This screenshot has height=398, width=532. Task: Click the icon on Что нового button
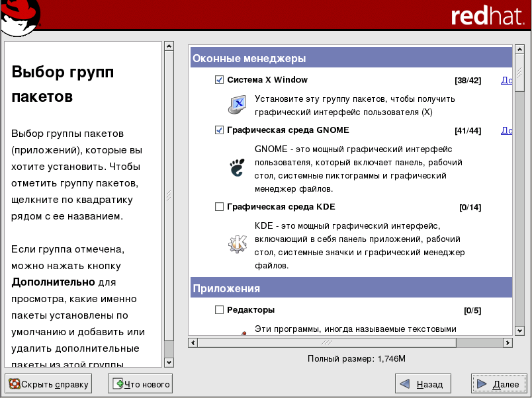click(118, 383)
